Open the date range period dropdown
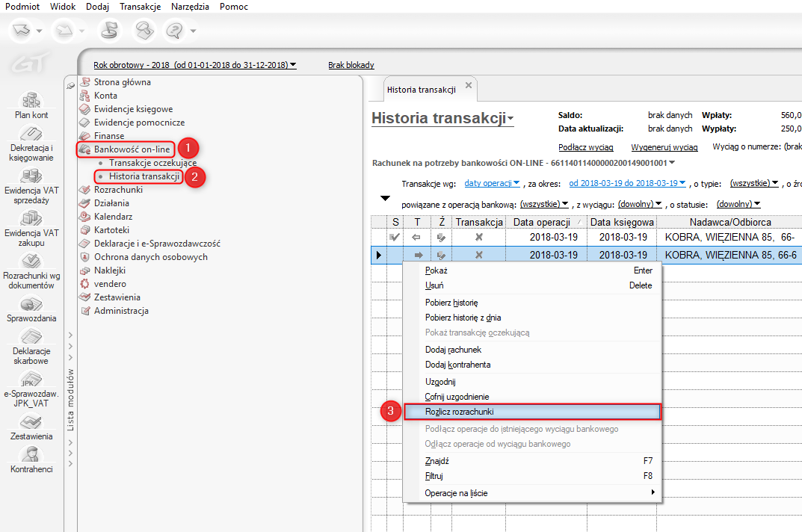802x532 pixels. tap(627, 183)
